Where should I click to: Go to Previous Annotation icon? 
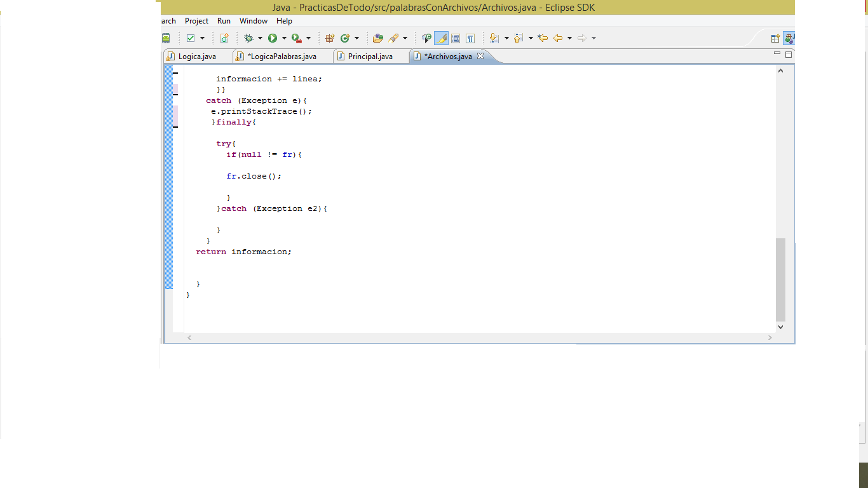518,38
